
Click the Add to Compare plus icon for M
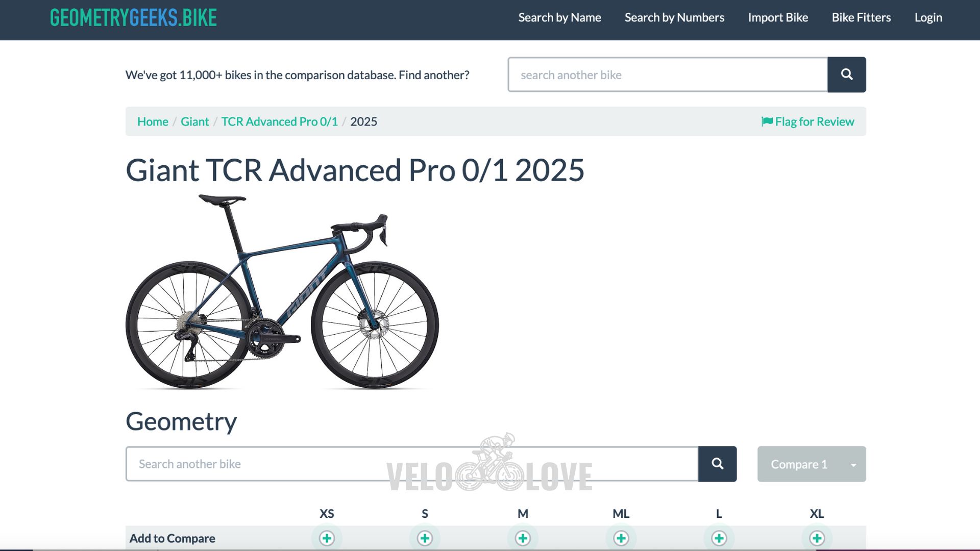(x=522, y=538)
